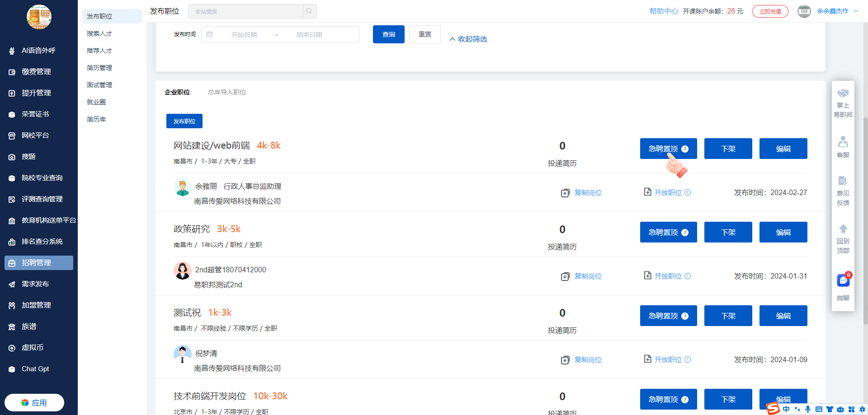Open the user account dropdown arrow
Viewport: 868px width, 415px height.
pos(856,11)
